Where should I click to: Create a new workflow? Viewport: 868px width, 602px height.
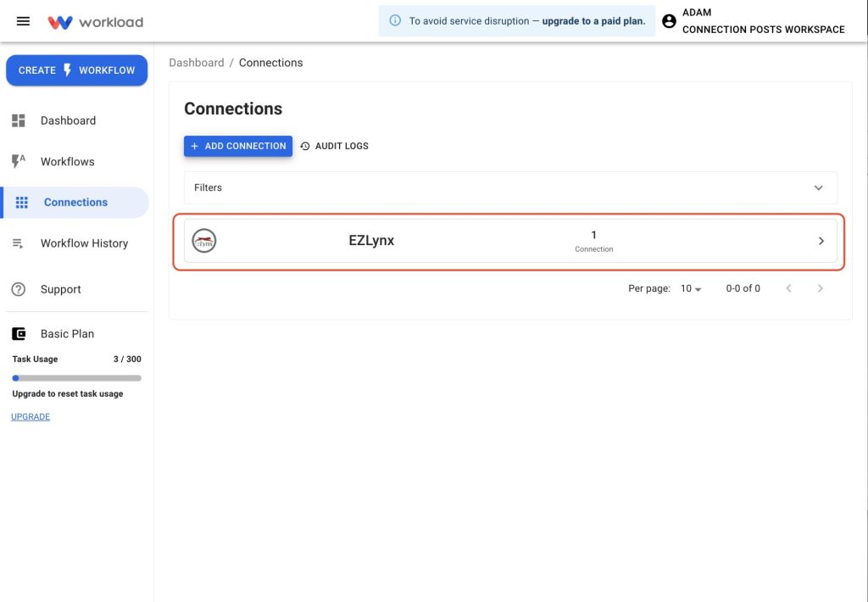[77, 70]
